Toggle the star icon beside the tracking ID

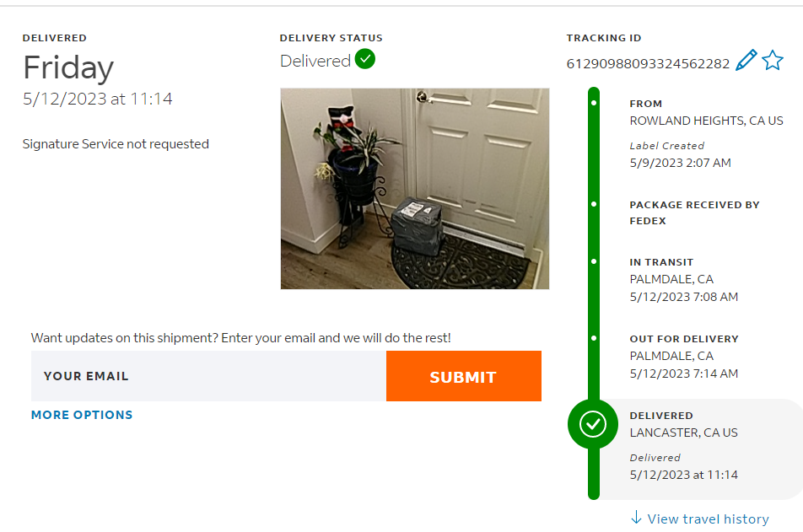[x=773, y=61]
